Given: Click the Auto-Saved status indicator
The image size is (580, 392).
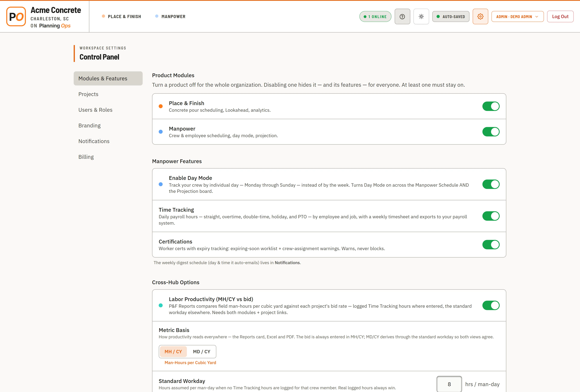Looking at the screenshot, I should (x=451, y=16).
